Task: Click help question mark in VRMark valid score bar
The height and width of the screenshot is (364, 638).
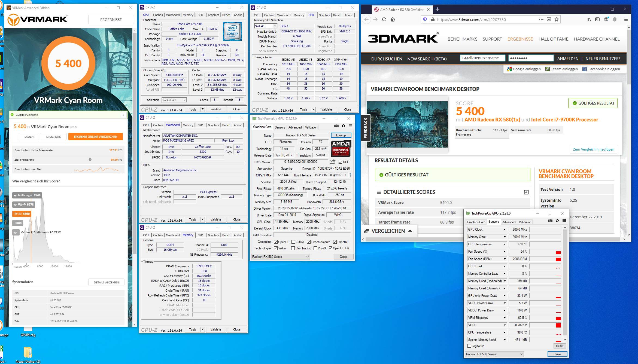Action: (x=124, y=115)
